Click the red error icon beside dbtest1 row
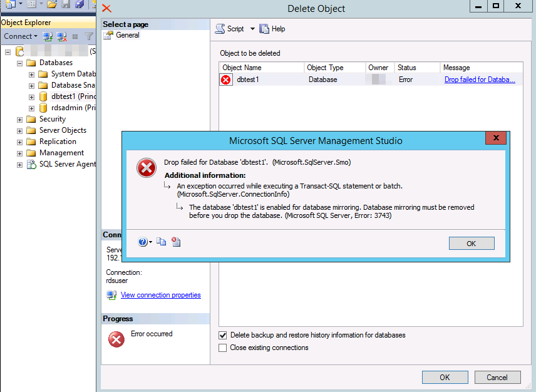This screenshot has height=392, width=536. coord(225,80)
